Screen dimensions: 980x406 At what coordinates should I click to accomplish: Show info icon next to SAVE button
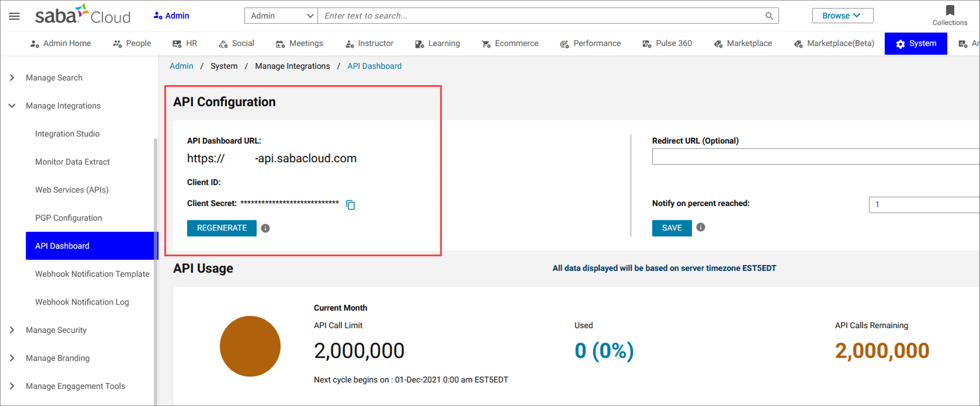[x=701, y=227]
